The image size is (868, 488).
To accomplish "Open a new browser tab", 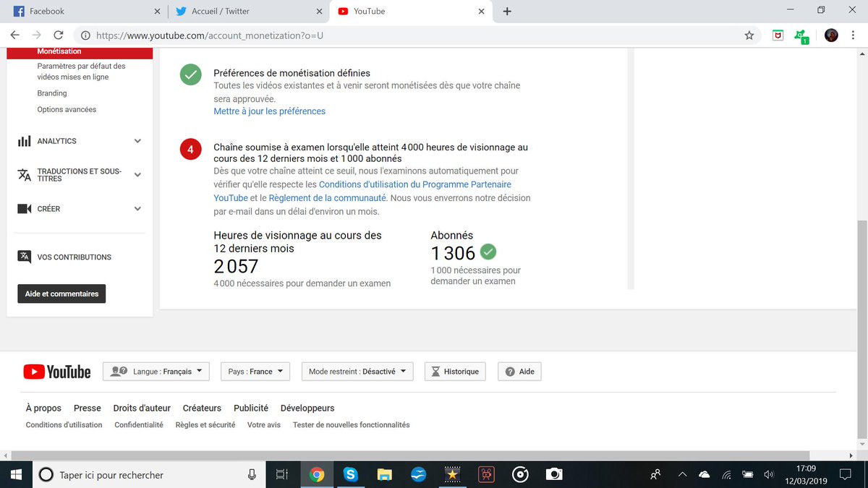I will [x=507, y=11].
